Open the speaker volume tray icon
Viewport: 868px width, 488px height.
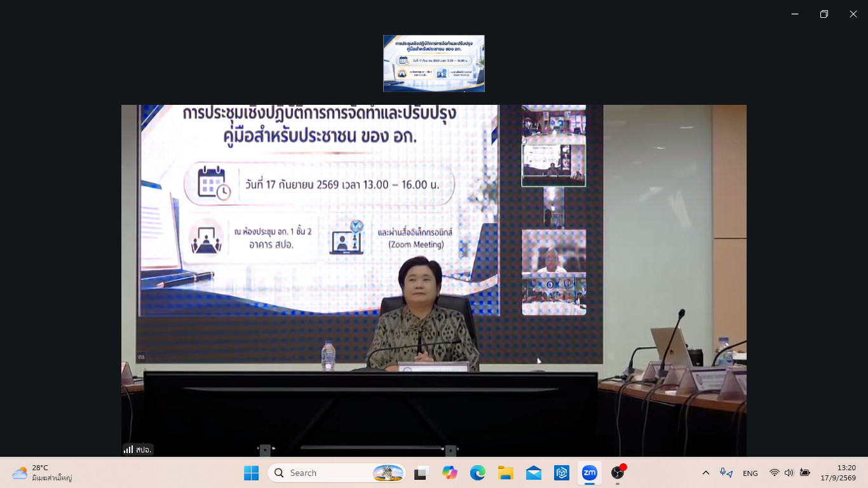789,473
